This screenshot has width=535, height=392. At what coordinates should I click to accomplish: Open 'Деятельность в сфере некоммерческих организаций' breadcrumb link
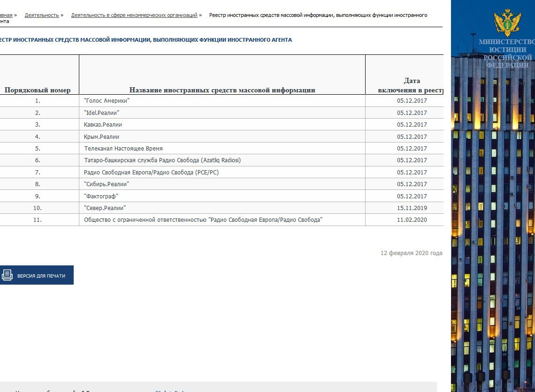click(x=134, y=15)
